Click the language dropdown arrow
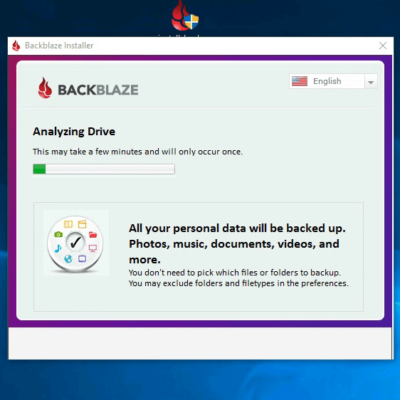Viewport: 400px width, 400px height. (x=371, y=82)
